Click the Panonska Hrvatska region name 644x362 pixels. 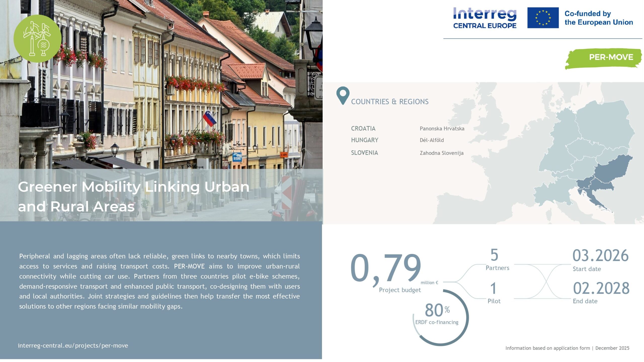[442, 128]
